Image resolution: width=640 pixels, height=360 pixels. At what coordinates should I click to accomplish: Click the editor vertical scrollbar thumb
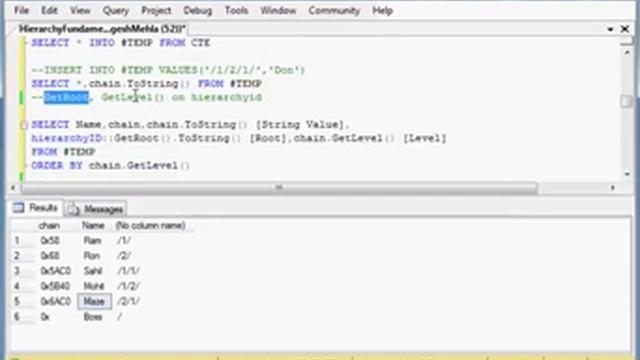coord(627,101)
